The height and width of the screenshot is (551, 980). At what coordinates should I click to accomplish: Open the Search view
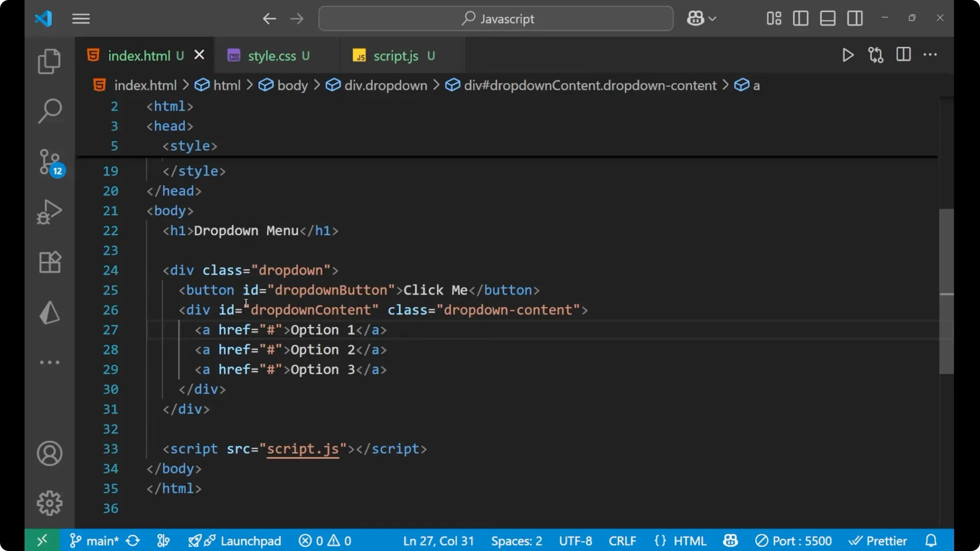click(x=49, y=111)
